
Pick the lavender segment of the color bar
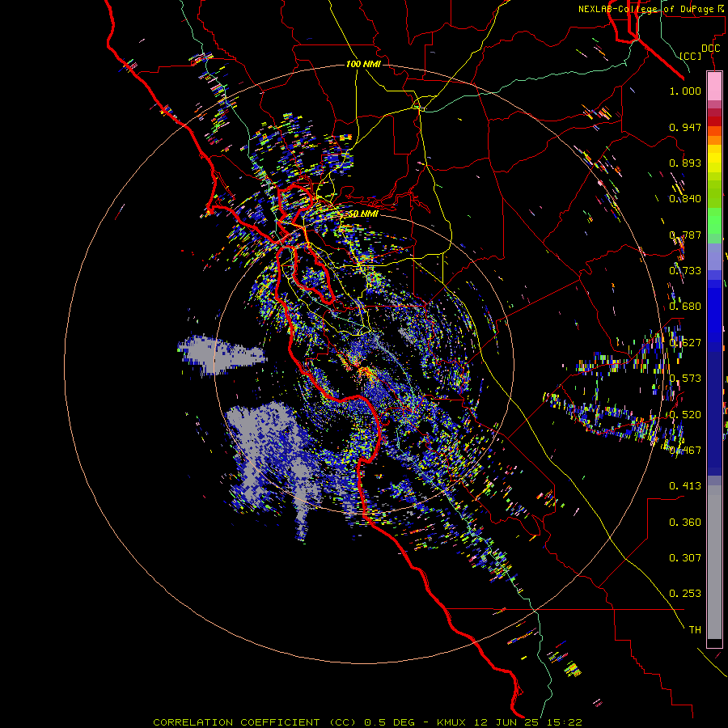[714, 256]
